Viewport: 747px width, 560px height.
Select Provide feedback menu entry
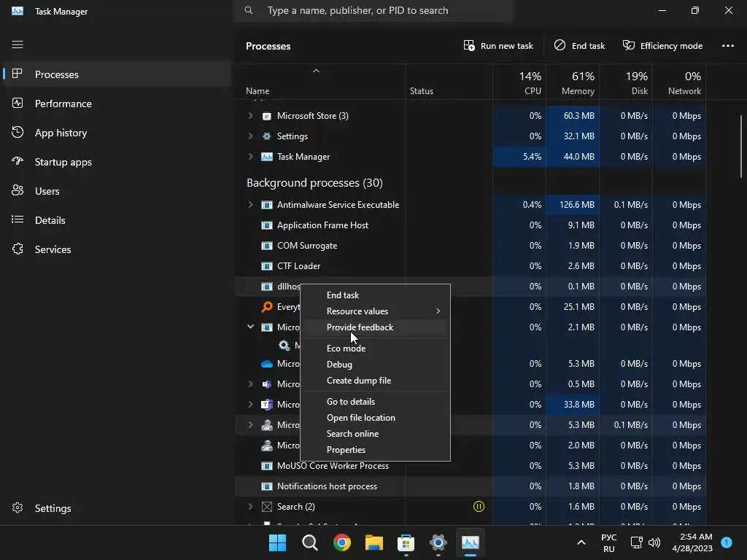[x=375, y=327]
